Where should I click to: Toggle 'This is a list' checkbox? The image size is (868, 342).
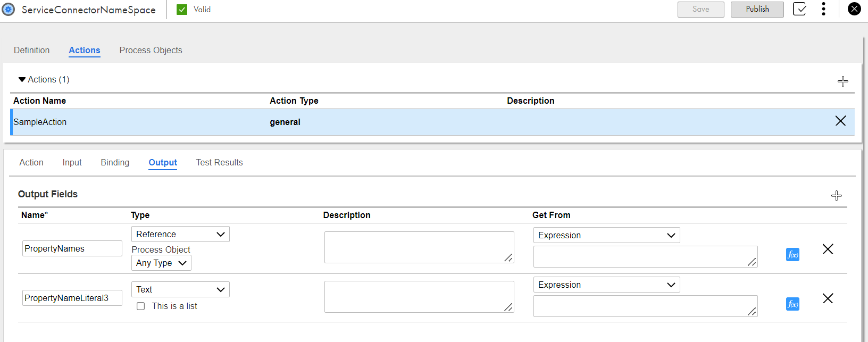pos(141,306)
